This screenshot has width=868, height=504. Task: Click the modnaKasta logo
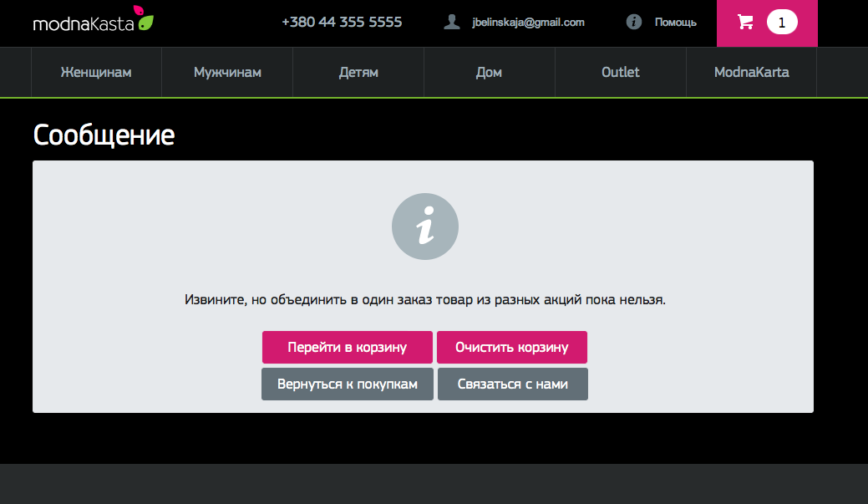[x=93, y=19]
